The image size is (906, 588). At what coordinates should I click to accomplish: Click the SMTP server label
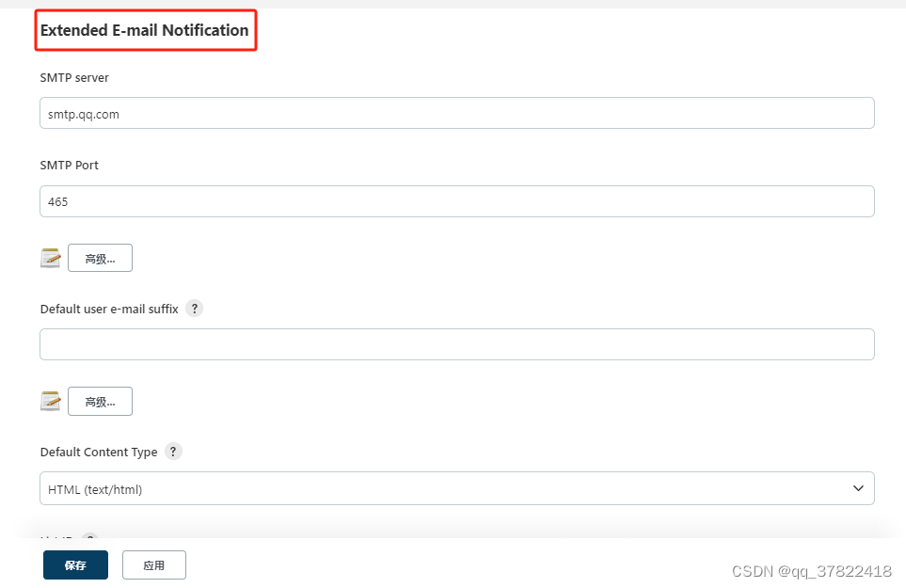[x=74, y=77]
